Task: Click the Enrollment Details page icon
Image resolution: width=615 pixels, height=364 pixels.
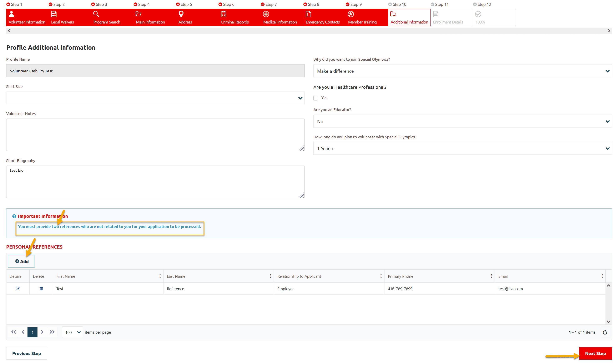Action: (436, 14)
